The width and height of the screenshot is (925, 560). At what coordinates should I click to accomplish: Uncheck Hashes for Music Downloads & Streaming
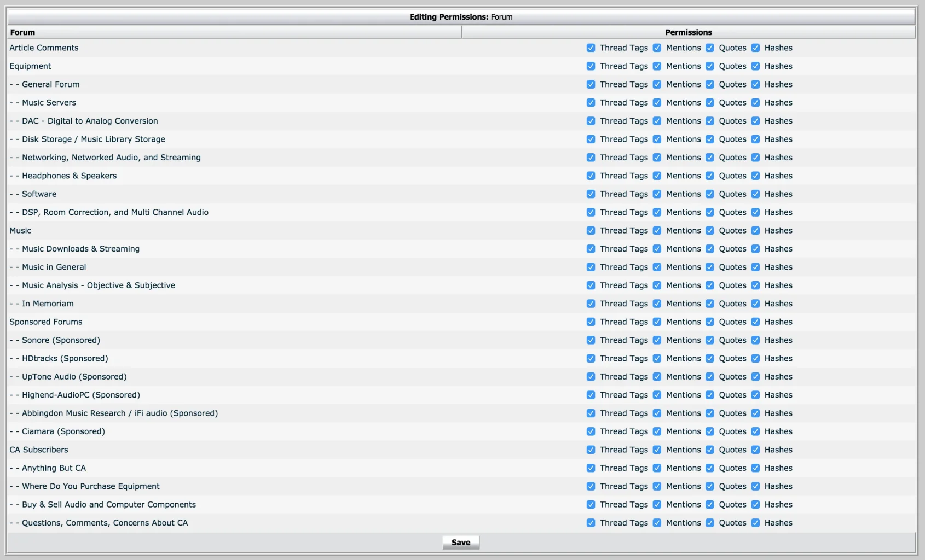pyautogui.click(x=755, y=249)
